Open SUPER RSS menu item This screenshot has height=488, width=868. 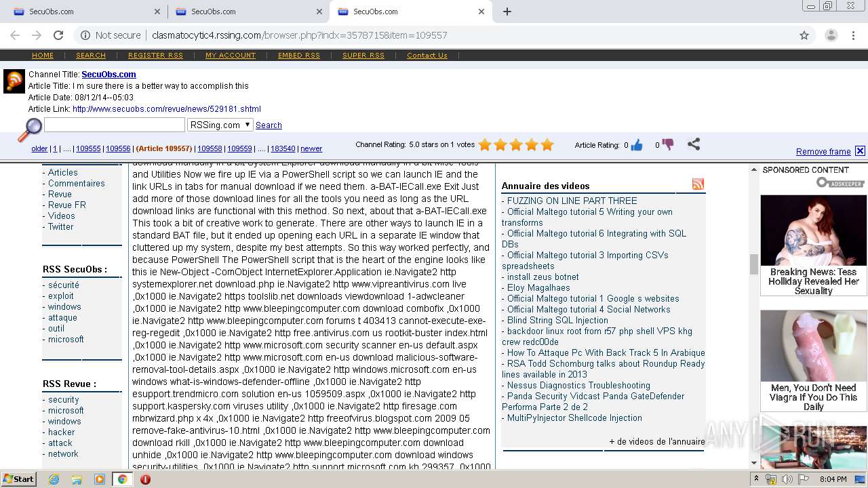(363, 56)
